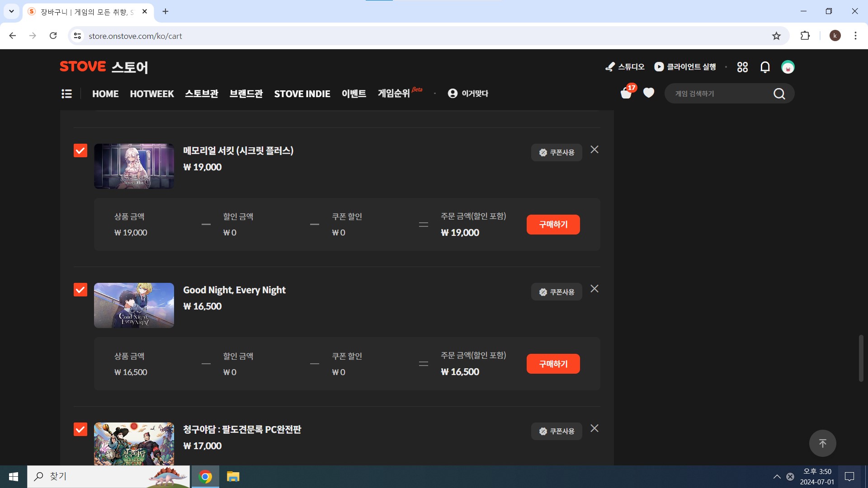The image size is (868, 488).
Task: Apply coupon for 메모리얼 서킷
Action: coord(557,153)
